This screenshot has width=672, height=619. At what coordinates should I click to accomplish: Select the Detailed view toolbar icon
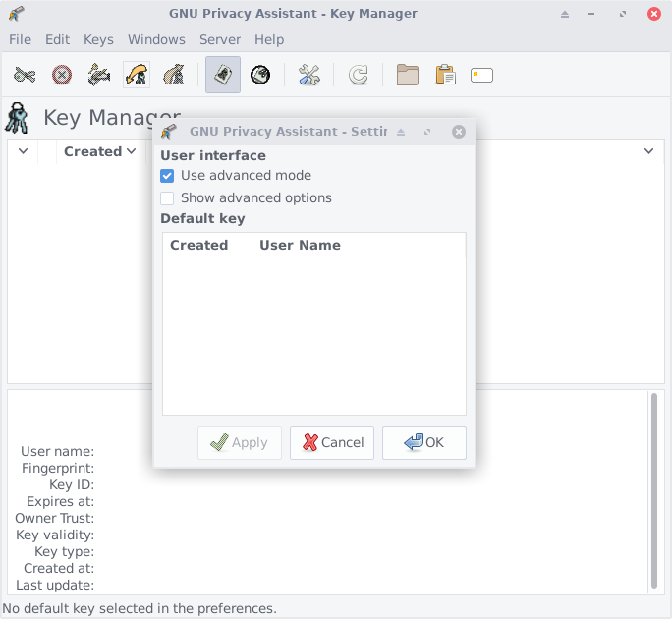pyautogui.click(x=260, y=75)
